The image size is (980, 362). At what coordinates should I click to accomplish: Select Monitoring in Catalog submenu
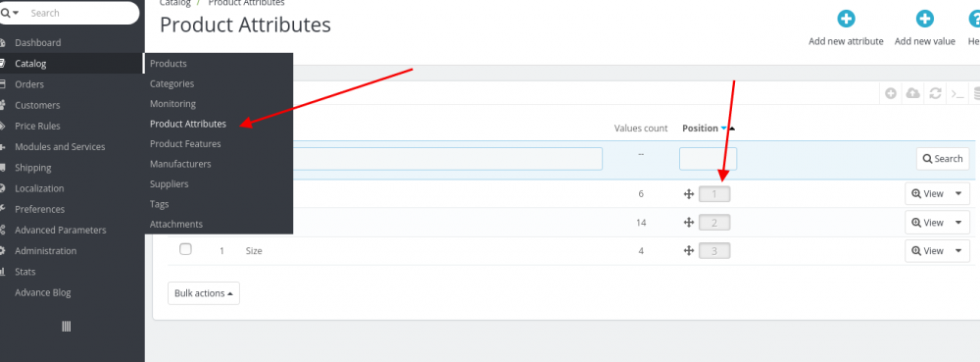tap(172, 104)
